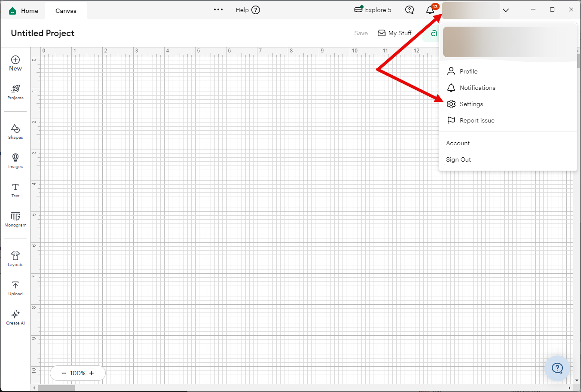Open the Images panel
The height and width of the screenshot is (392, 581).
pyautogui.click(x=15, y=160)
